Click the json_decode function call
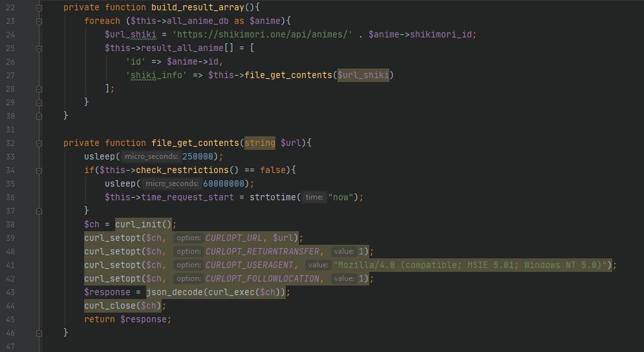This screenshot has width=644, height=352. tap(175, 292)
